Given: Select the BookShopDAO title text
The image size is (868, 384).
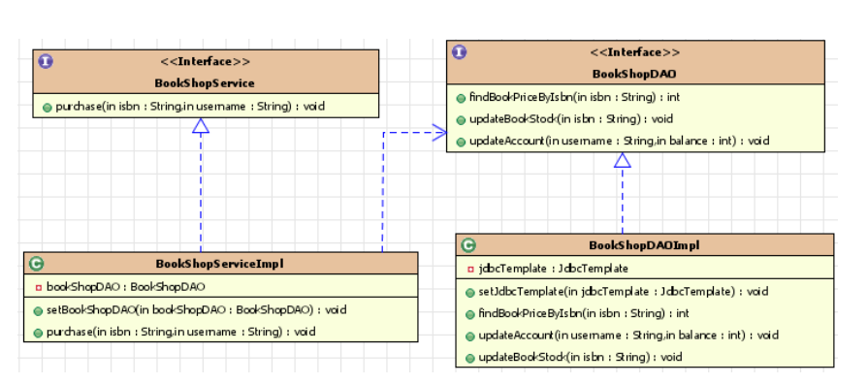Looking at the screenshot, I should (634, 74).
